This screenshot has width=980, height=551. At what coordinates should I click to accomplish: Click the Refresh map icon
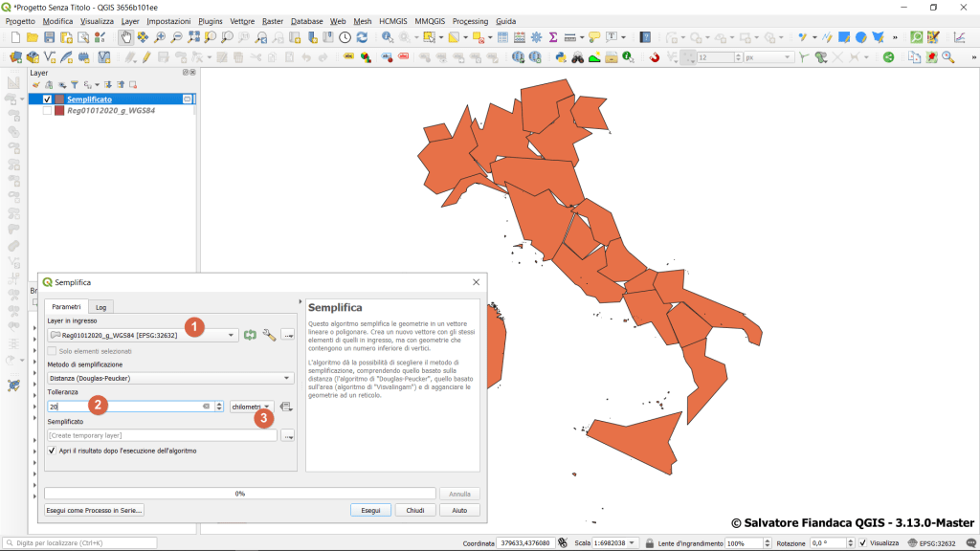362,37
